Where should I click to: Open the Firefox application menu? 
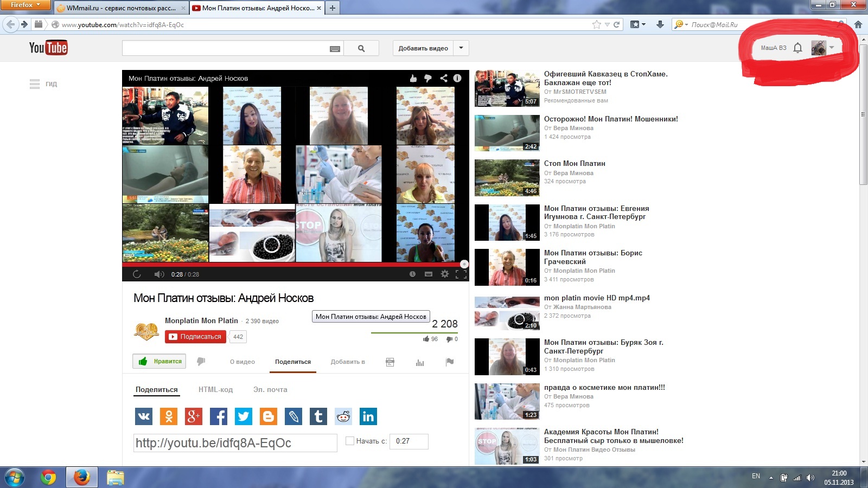pos(25,5)
